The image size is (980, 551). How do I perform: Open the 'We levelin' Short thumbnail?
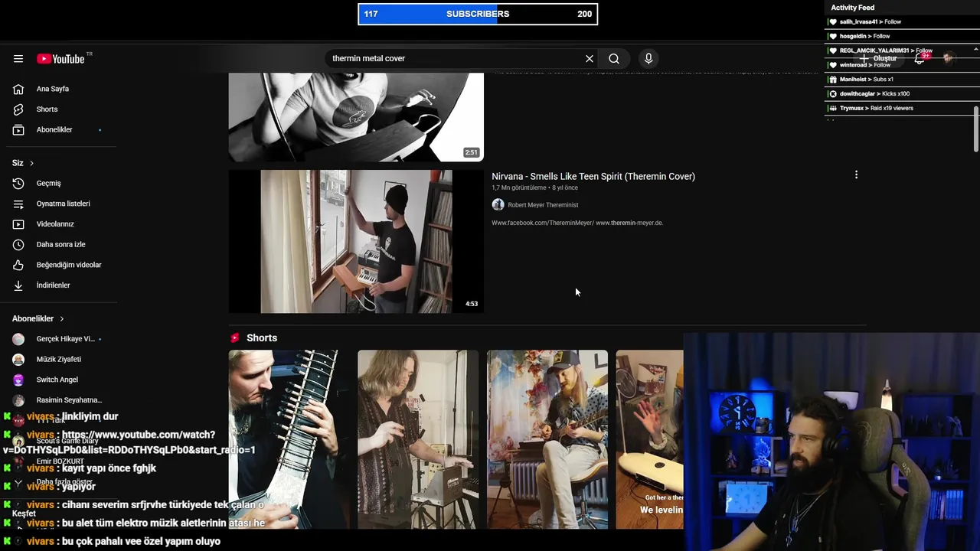click(650, 439)
